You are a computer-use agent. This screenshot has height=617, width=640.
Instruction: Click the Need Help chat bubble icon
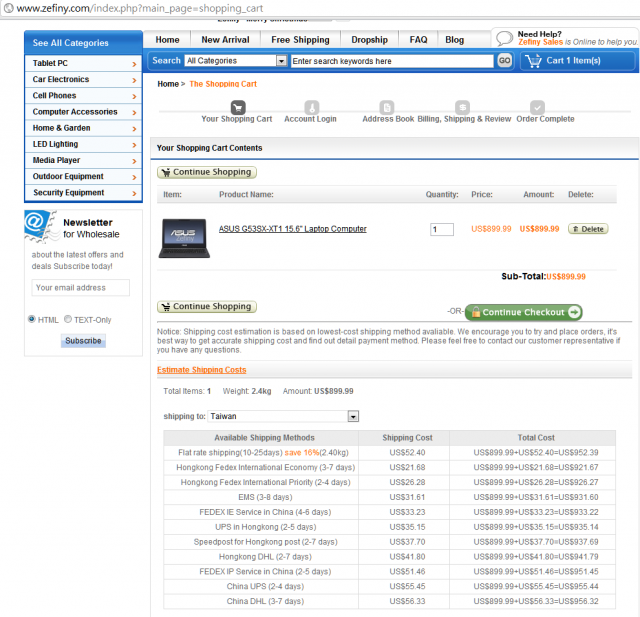504,38
